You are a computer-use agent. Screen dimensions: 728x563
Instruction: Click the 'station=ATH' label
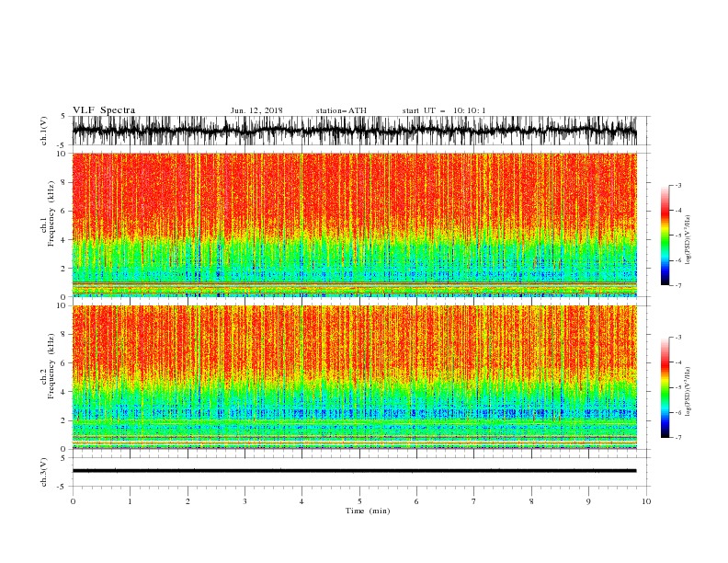[x=341, y=110]
